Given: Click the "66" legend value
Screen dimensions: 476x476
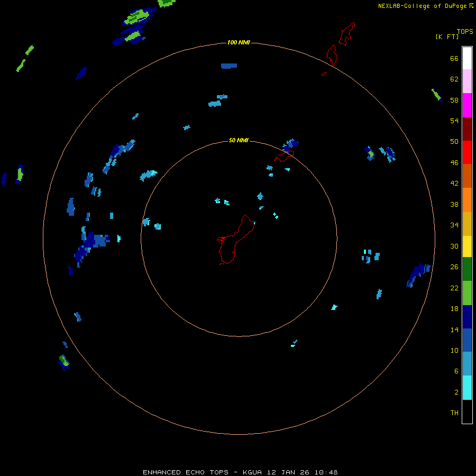Looking at the screenshot, I should [x=454, y=58].
